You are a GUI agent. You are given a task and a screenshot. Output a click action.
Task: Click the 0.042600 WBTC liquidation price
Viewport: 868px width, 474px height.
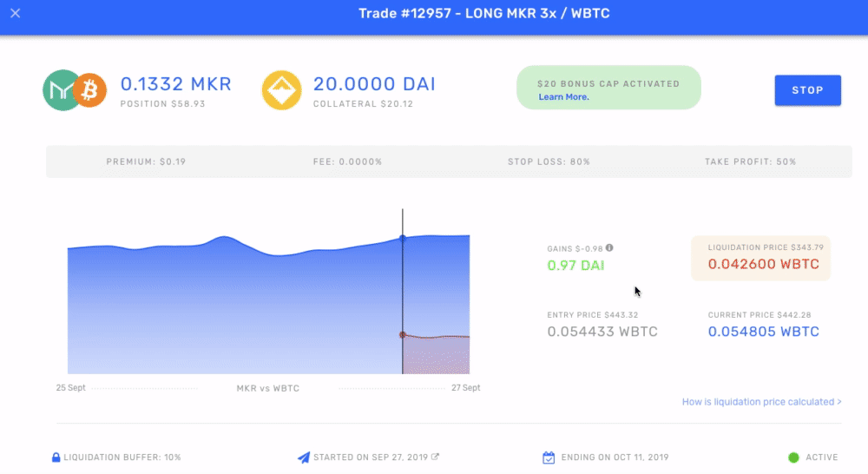pyautogui.click(x=763, y=264)
